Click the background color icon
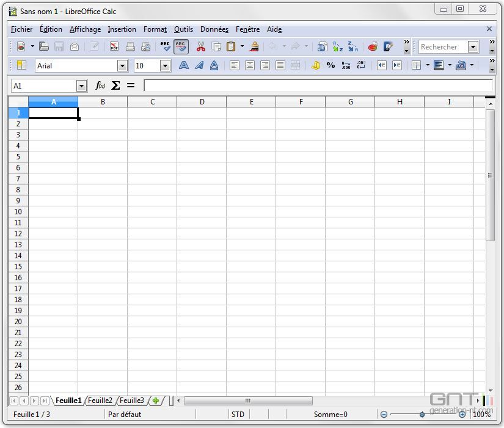 click(439, 65)
